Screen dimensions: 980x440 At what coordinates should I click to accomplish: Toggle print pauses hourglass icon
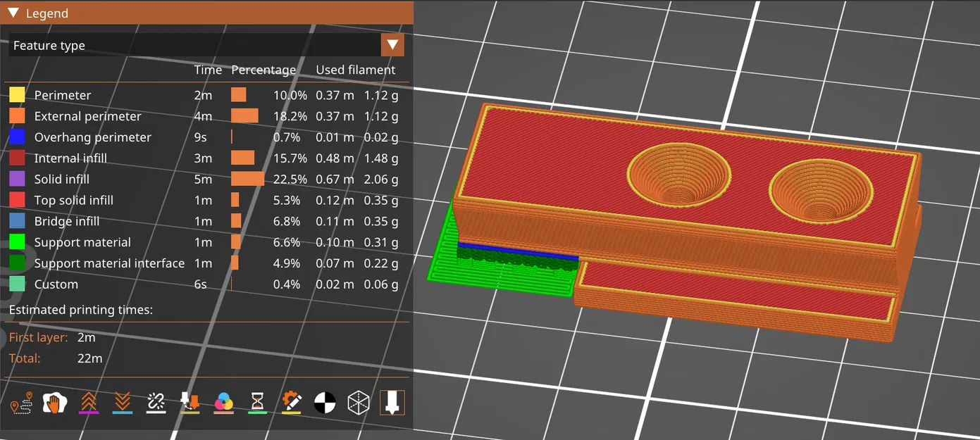pyautogui.click(x=257, y=403)
